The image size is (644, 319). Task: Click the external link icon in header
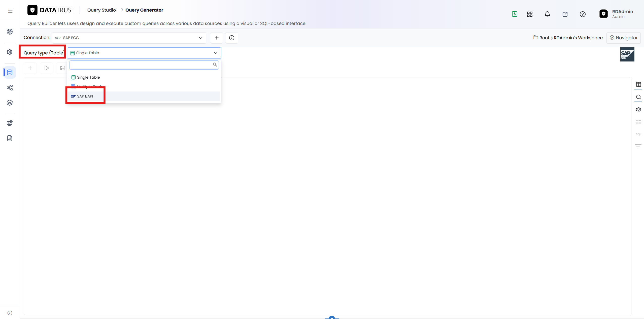coord(565,14)
